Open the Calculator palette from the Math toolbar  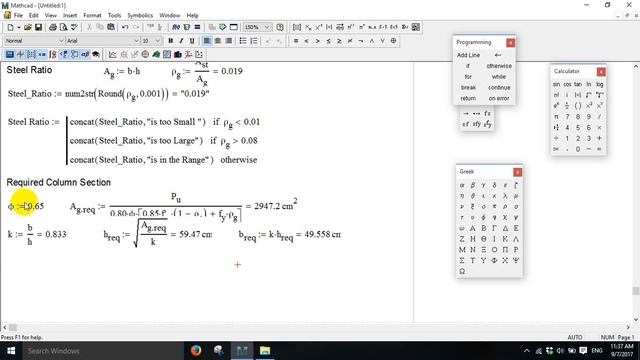10,54
